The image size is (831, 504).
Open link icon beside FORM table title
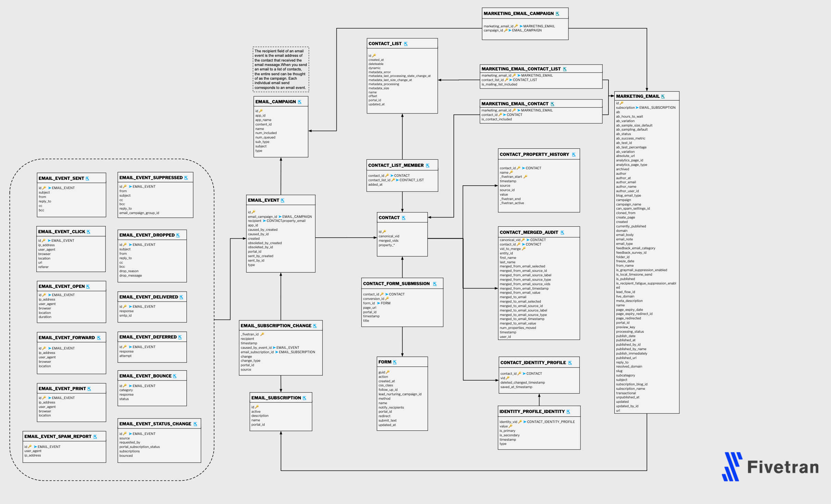tap(395, 362)
